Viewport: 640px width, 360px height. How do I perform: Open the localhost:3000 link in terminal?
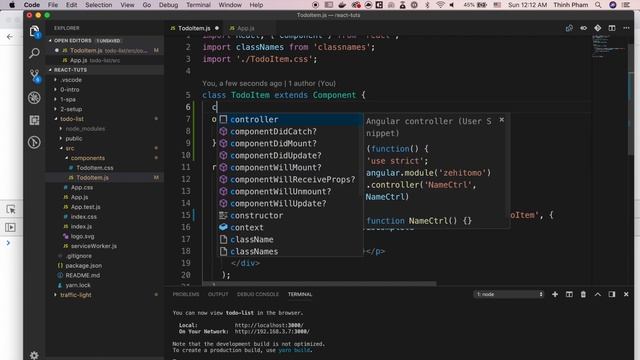click(x=269, y=326)
